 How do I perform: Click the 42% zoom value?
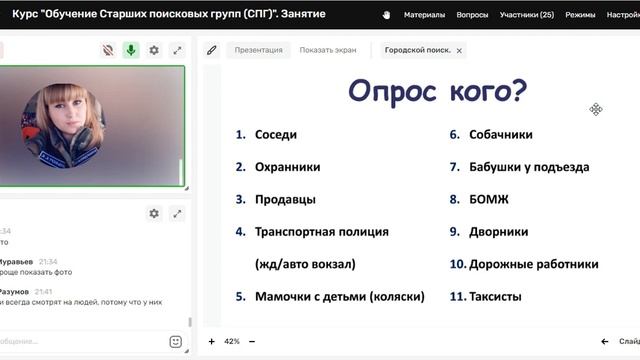[x=232, y=341]
